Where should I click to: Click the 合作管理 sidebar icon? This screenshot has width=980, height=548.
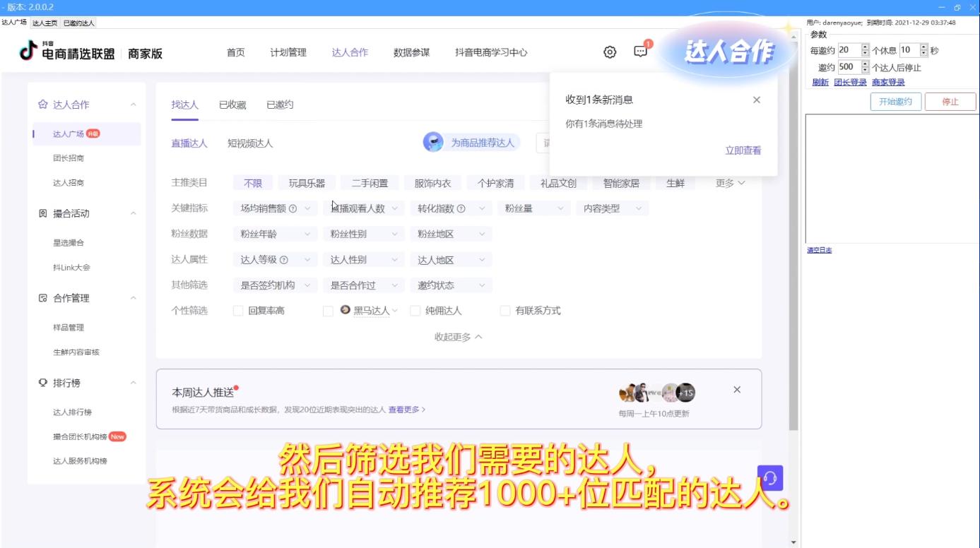coord(45,298)
